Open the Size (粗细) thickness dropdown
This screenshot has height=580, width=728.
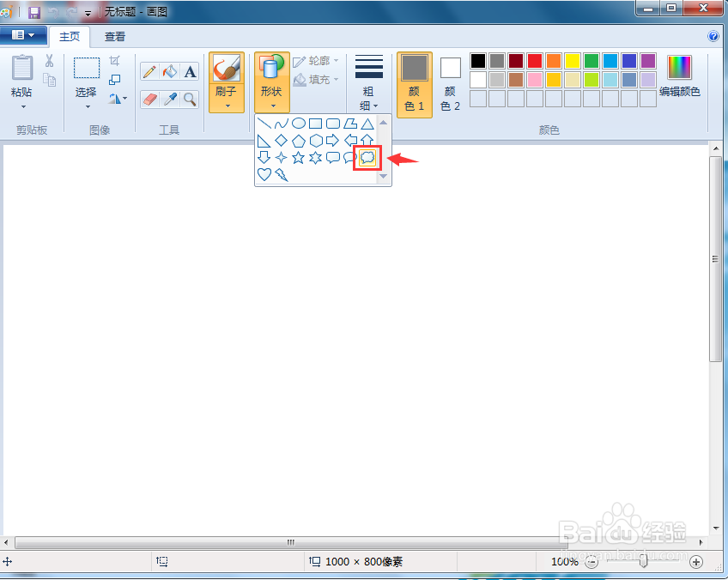[x=369, y=82]
